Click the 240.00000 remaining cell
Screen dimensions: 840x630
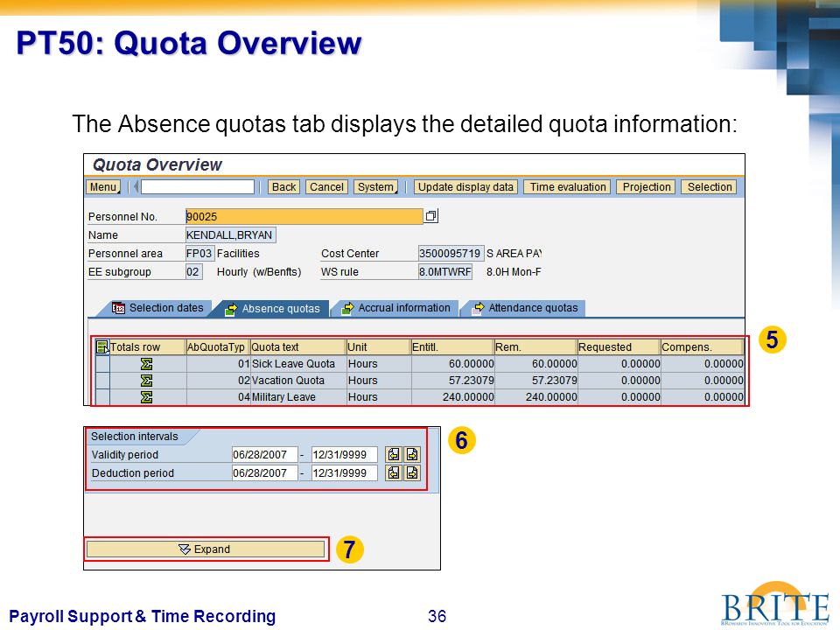tap(536, 397)
